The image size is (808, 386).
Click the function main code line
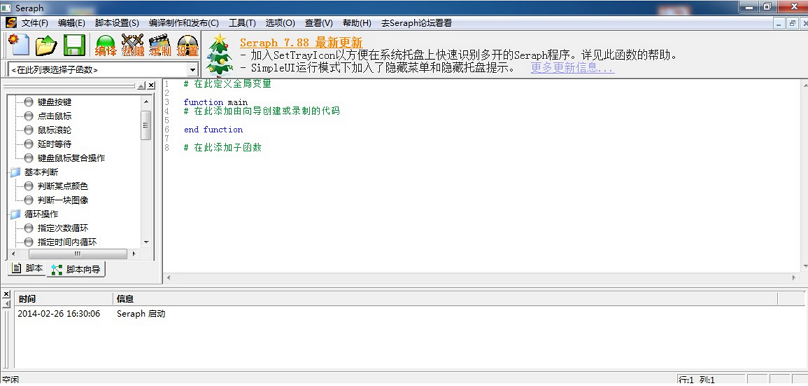coord(215,102)
